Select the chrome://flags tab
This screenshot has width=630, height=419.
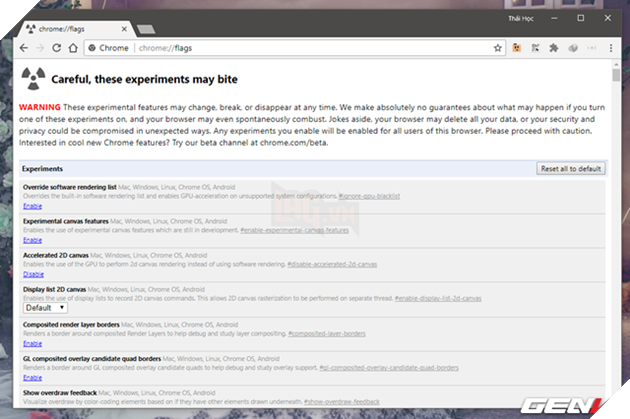point(74,29)
